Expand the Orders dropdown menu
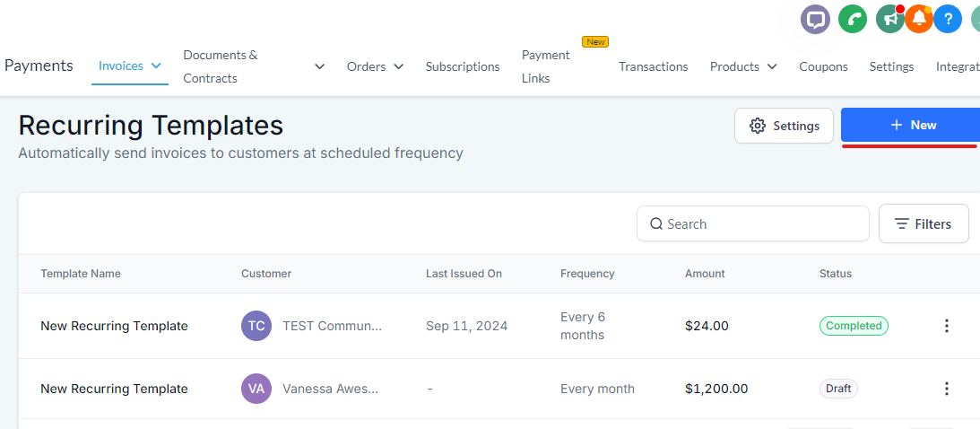 375,66
